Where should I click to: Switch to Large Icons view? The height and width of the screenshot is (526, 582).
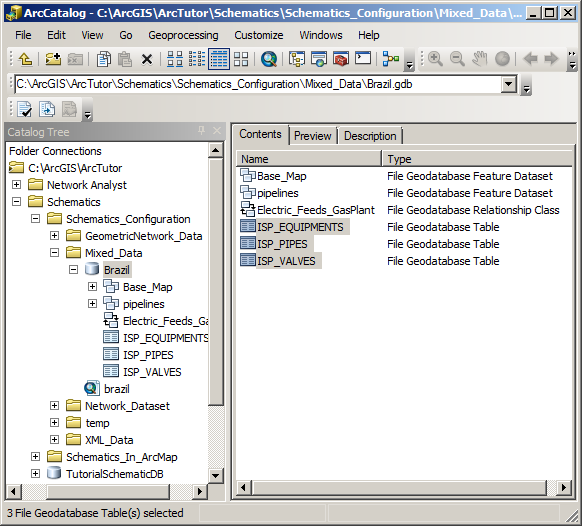(x=175, y=59)
